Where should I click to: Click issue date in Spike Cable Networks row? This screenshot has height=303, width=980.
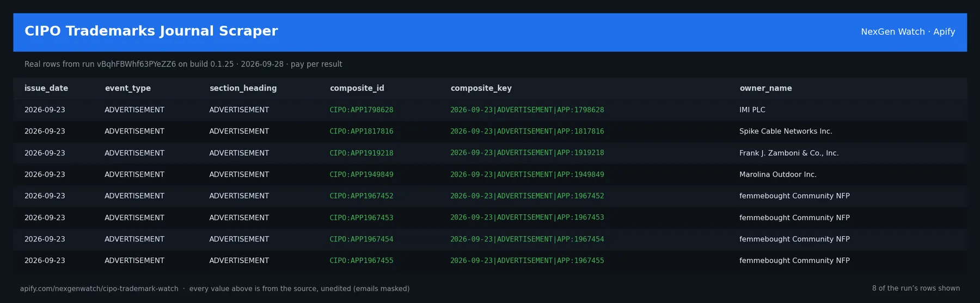pyautogui.click(x=45, y=131)
